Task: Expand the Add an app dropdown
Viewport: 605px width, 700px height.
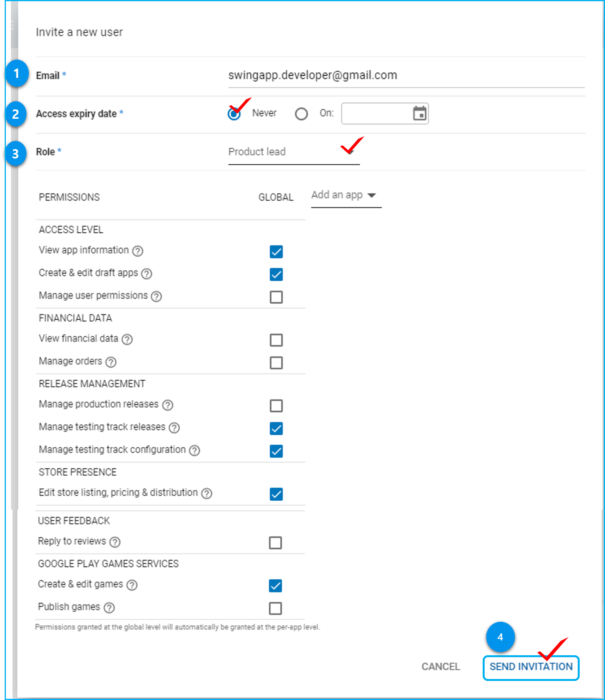Action: coord(346,195)
